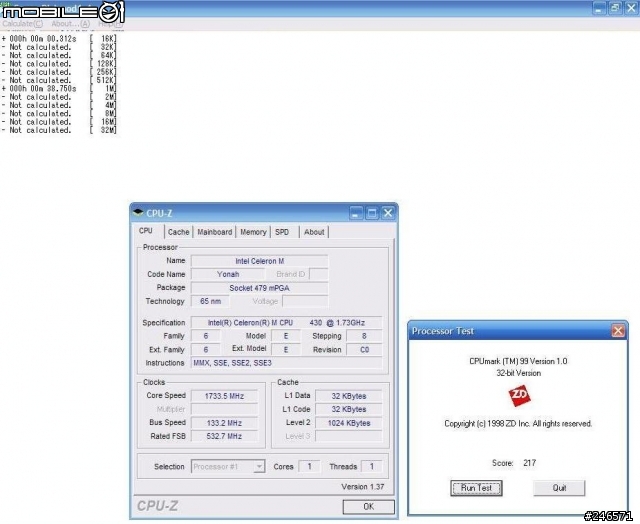Click the Core Speed value 1733.5 MHz
This screenshot has width=640, height=524.
coord(224,396)
